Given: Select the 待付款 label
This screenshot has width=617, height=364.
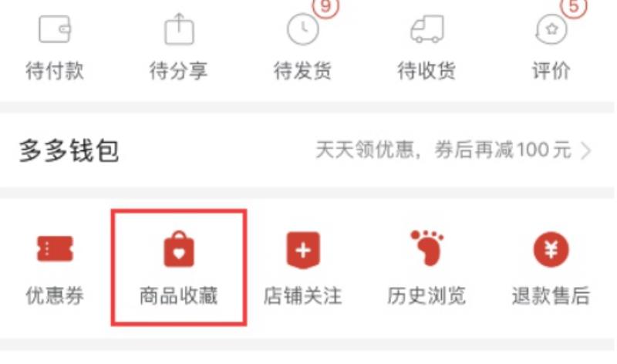Looking at the screenshot, I should click(x=55, y=71).
